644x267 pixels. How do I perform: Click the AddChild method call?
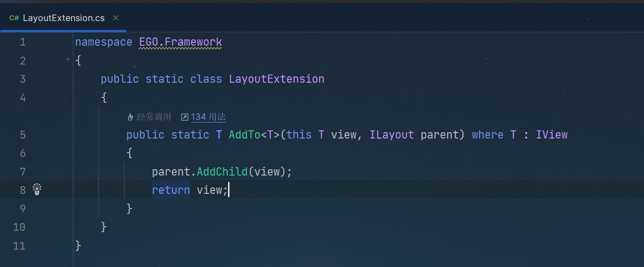222,172
